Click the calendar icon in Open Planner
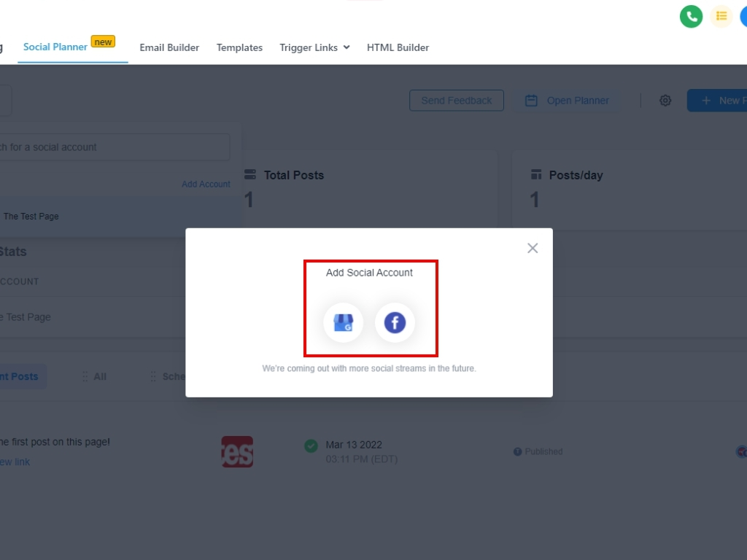Viewport: 747px width, 560px height. [x=531, y=101]
